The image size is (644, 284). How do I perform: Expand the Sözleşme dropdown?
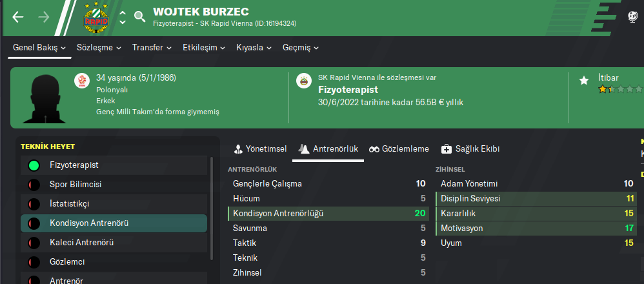tap(98, 48)
